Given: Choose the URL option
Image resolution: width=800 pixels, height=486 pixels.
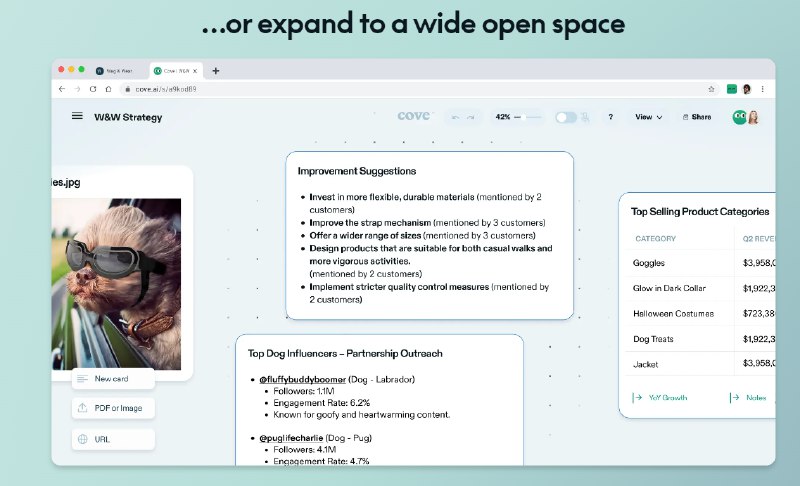Looking at the screenshot, I should 113,439.
